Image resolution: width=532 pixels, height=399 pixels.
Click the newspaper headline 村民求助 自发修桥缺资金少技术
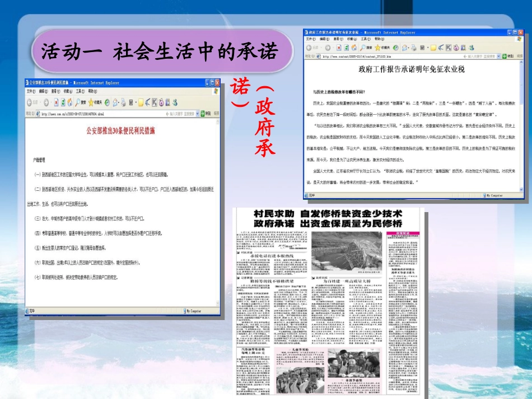328,214
